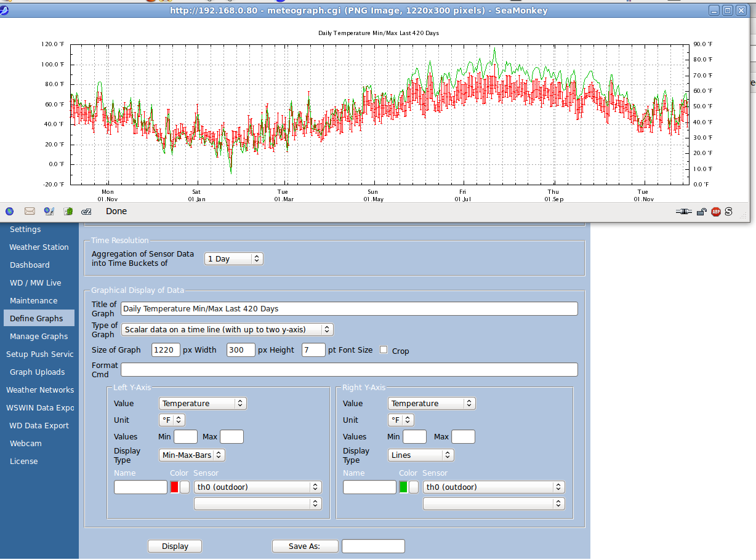Go to Manage Graphs in sidebar

[39, 337]
